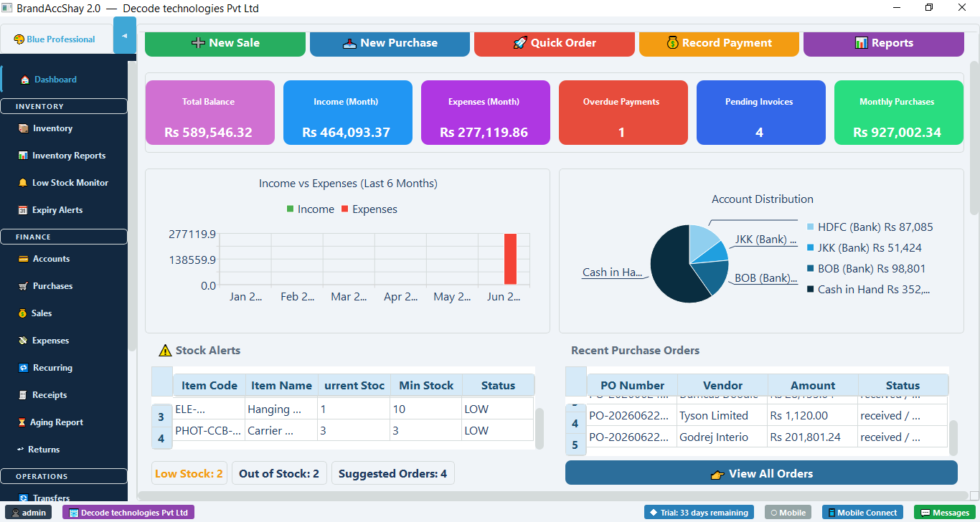Click the Recurring arrows icon

pyautogui.click(x=24, y=368)
